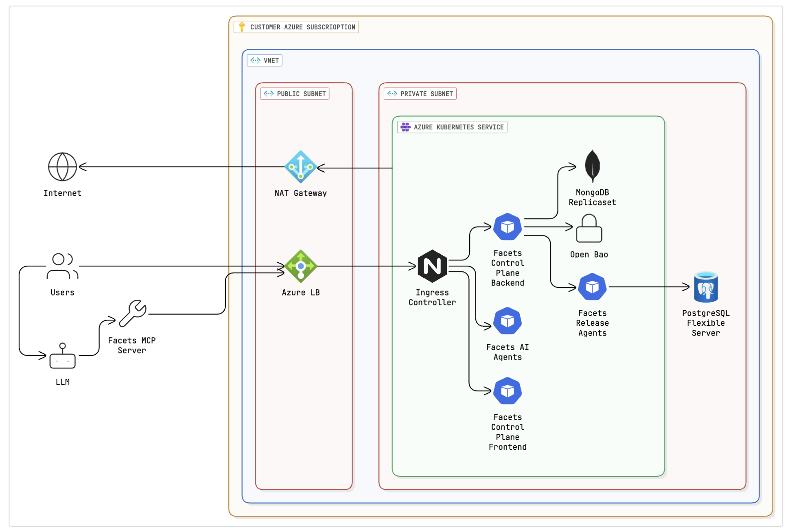This screenshot has height=532, width=792.
Task: Click the Facets MCP Server wrench icon
Action: point(132,314)
